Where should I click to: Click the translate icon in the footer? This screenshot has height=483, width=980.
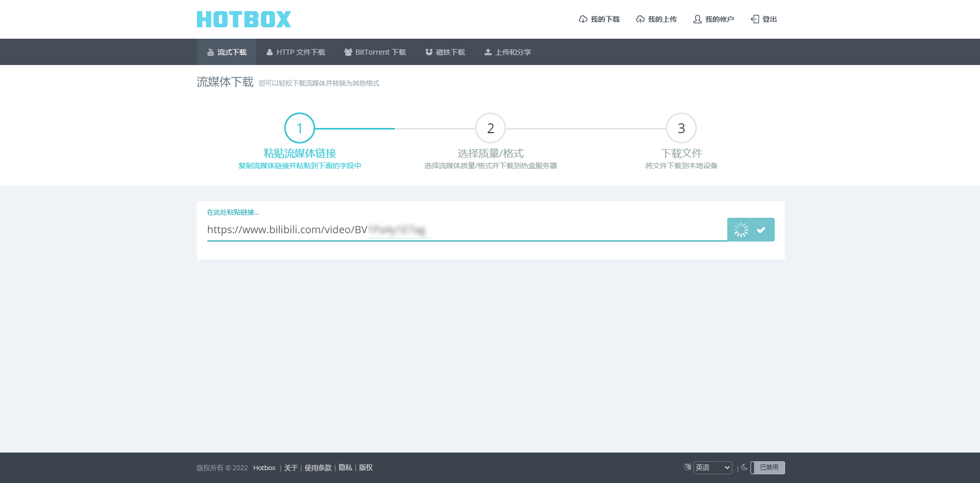click(x=687, y=467)
